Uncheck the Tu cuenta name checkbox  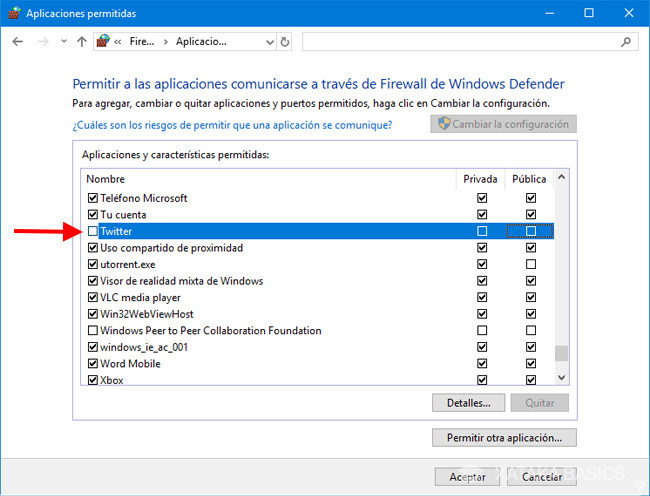click(x=93, y=215)
